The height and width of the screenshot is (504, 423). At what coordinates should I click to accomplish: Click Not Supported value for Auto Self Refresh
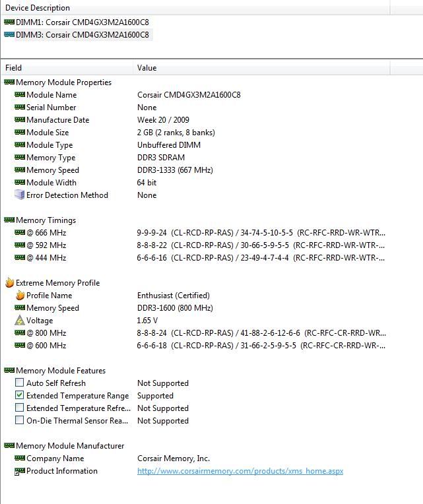point(163,383)
